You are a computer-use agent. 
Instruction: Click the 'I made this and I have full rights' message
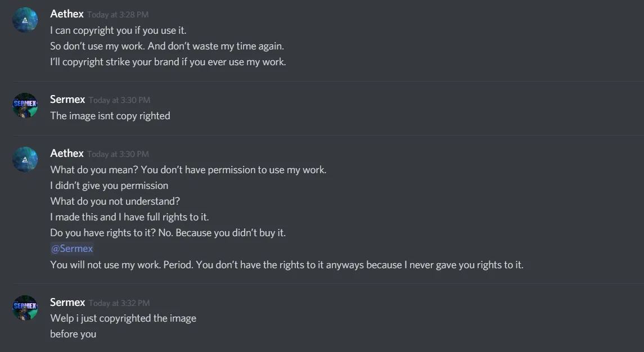129,217
